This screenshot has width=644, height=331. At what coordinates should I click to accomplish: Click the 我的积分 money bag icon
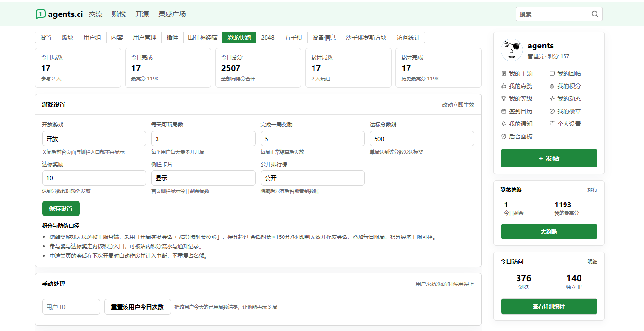tap(552, 86)
